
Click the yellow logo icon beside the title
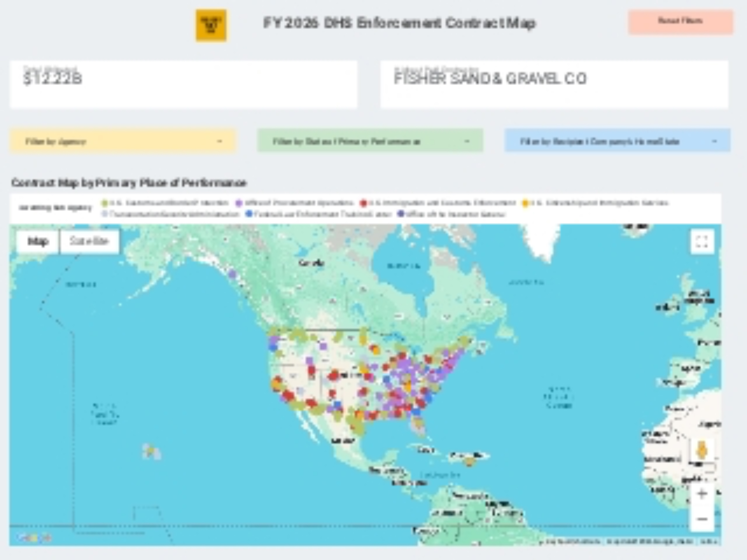(x=211, y=25)
